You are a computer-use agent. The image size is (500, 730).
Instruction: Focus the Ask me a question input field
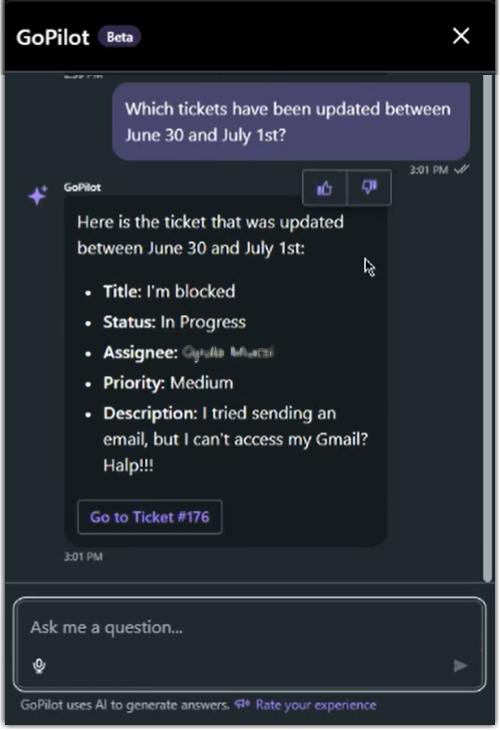[x=250, y=644]
